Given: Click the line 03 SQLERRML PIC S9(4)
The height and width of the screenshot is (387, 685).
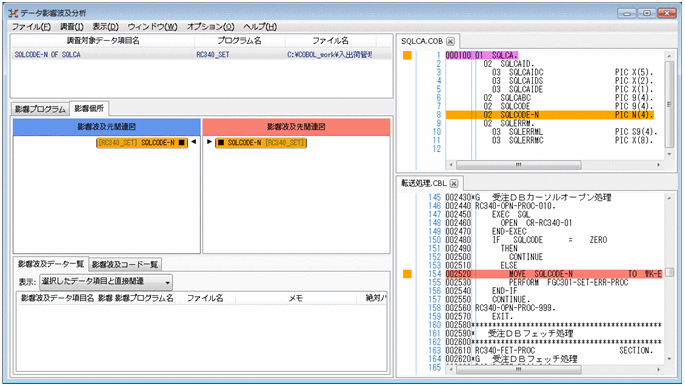Looking at the screenshot, I should [574, 132].
